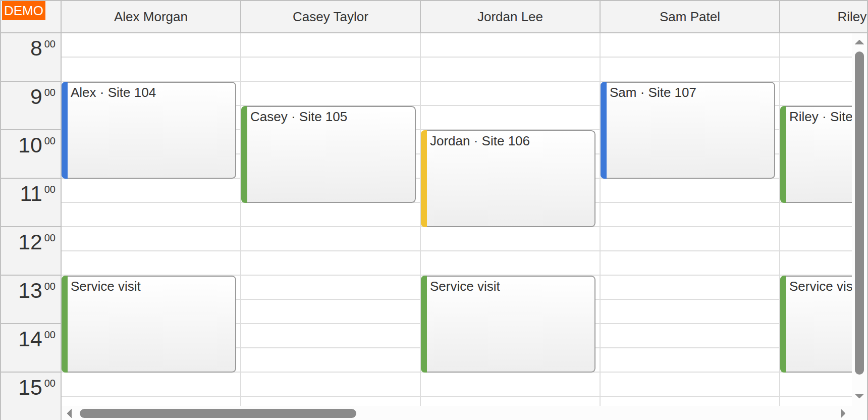This screenshot has width=868, height=420.
Task: Click the blue bar on Alex's Site 104 event
Action: [65, 130]
